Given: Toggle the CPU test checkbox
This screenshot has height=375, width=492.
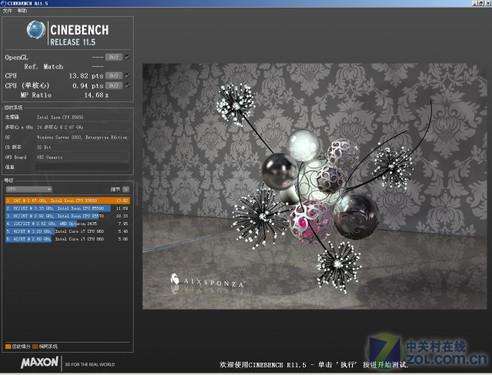Looking at the screenshot, I should coord(127,76).
